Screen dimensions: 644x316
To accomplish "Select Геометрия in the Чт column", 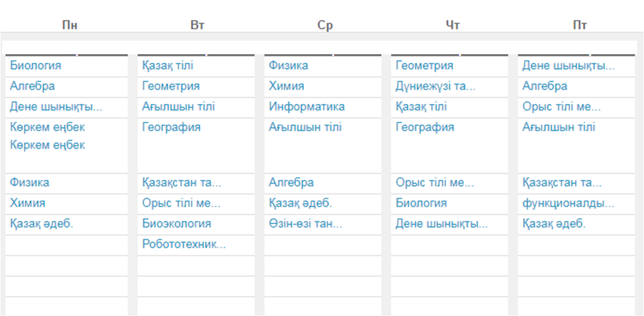I will tap(424, 66).
